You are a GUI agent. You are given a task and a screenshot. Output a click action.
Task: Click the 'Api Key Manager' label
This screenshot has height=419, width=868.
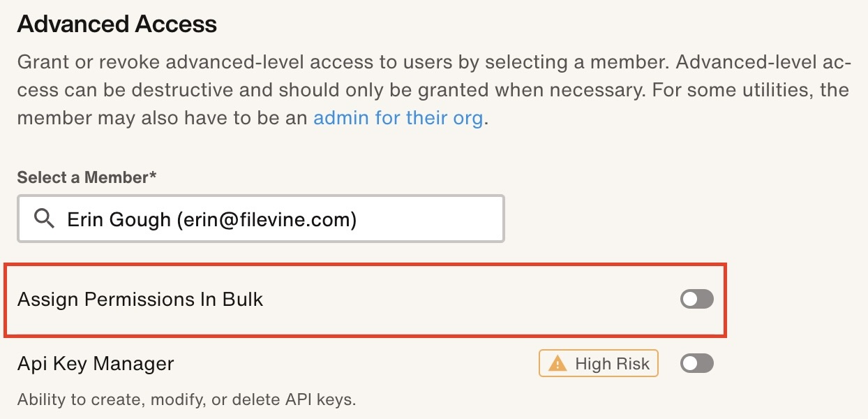click(x=96, y=364)
